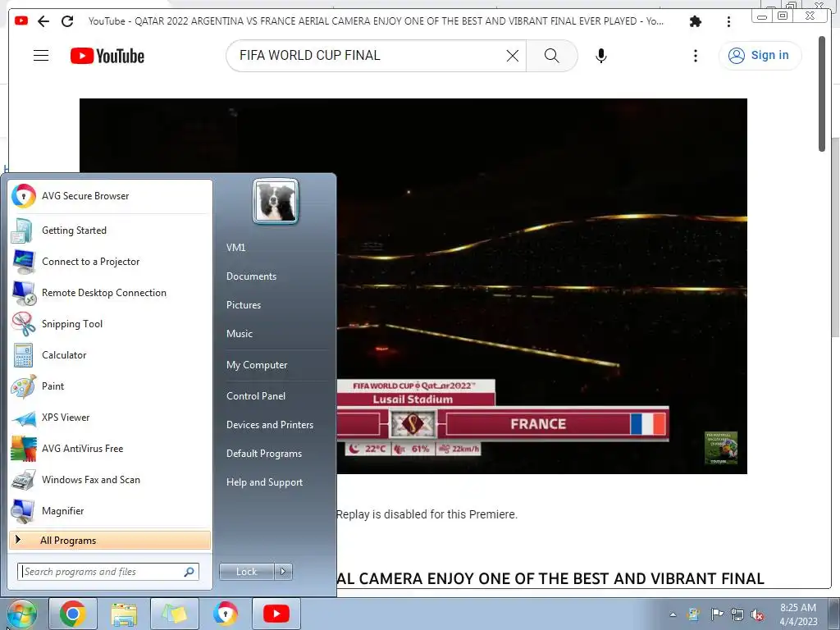
Task: Open Control Panel
Action: (256, 396)
